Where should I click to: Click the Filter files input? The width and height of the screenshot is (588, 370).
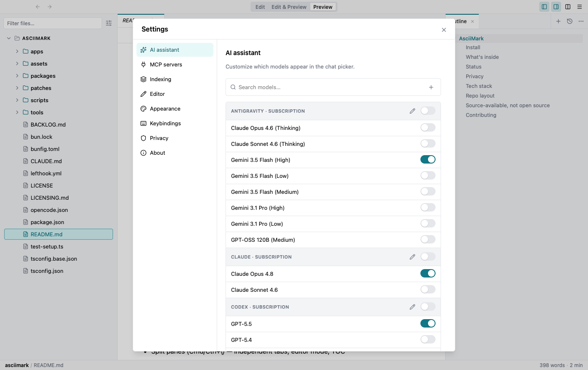52,23
